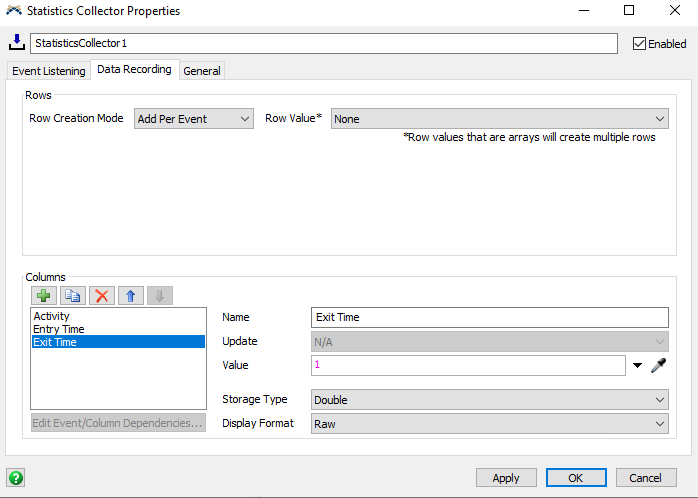Screen dimensions: 698x498
Task: Open the Display Format dropdown
Action: [x=489, y=424]
